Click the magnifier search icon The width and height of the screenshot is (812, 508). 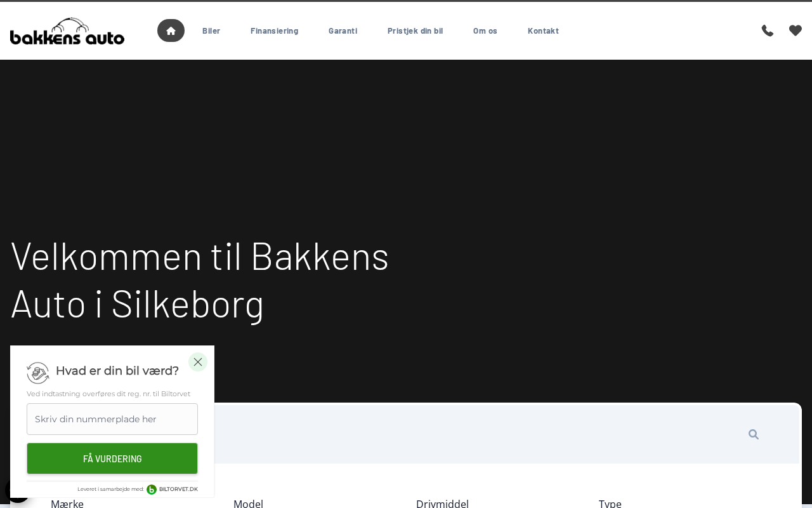[754, 434]
